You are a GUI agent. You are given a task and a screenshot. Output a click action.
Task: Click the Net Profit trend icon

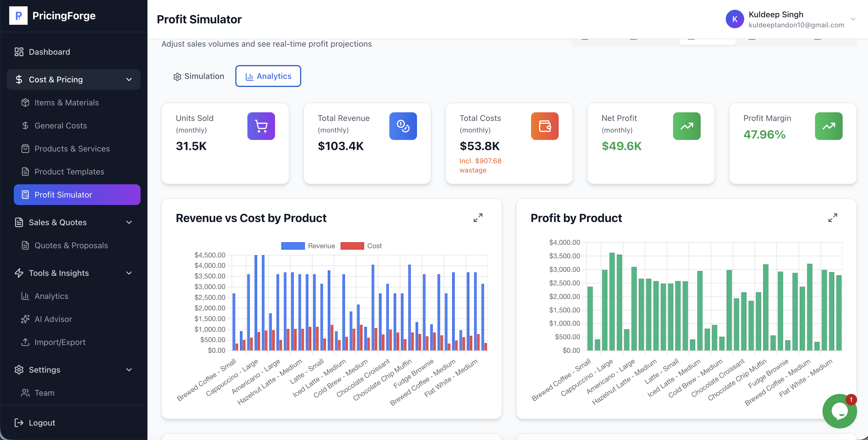click(x=686, y=126)
